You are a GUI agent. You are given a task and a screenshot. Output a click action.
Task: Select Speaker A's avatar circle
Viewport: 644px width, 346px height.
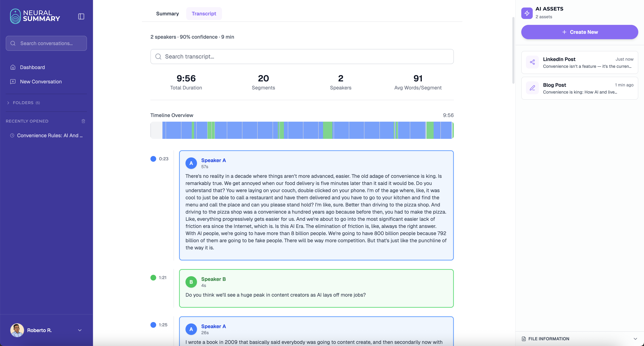tap(191, 163)
